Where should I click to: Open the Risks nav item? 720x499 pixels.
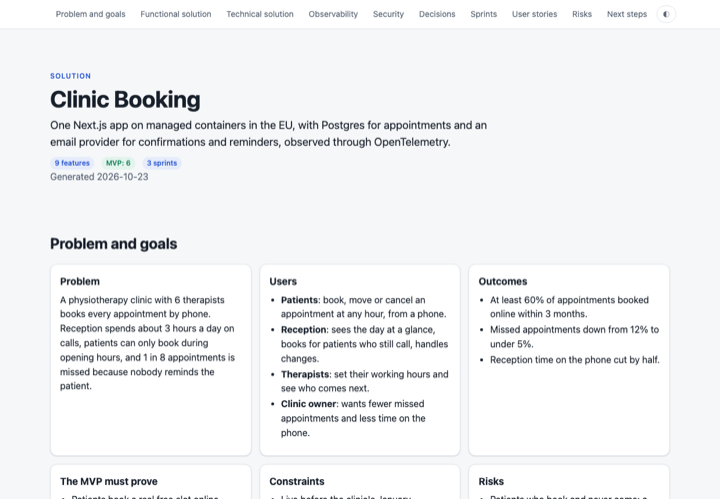(582, 14)
